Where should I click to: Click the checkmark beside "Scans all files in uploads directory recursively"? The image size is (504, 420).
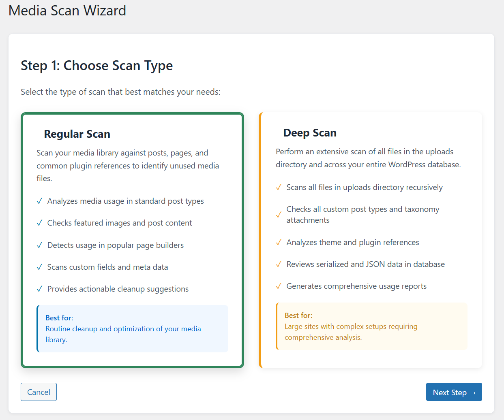pyautogui.click(x=279, y=187)
